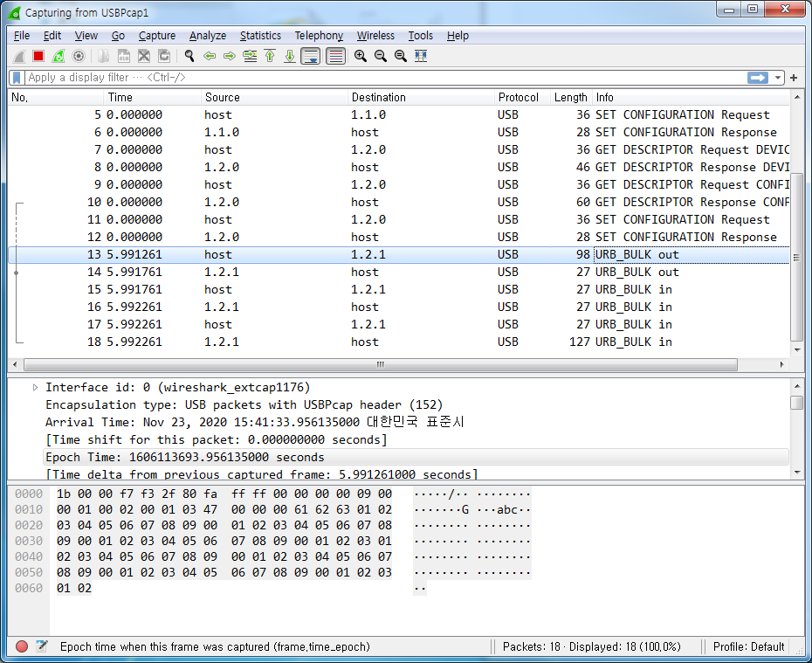Zoom in the main window text

[x=361, y=56]
